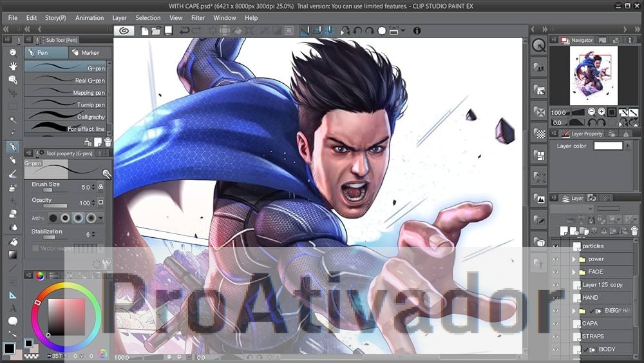
Task: Toggle visibility of STRAPS layer
Action: point(556,336)
